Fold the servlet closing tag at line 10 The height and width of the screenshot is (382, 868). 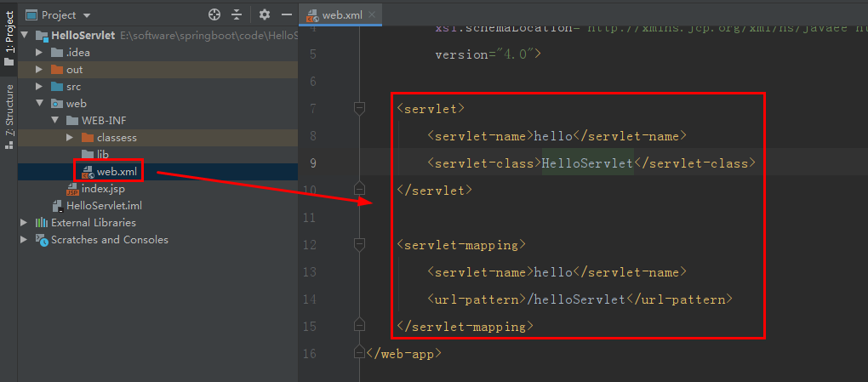tap(359, 189)
